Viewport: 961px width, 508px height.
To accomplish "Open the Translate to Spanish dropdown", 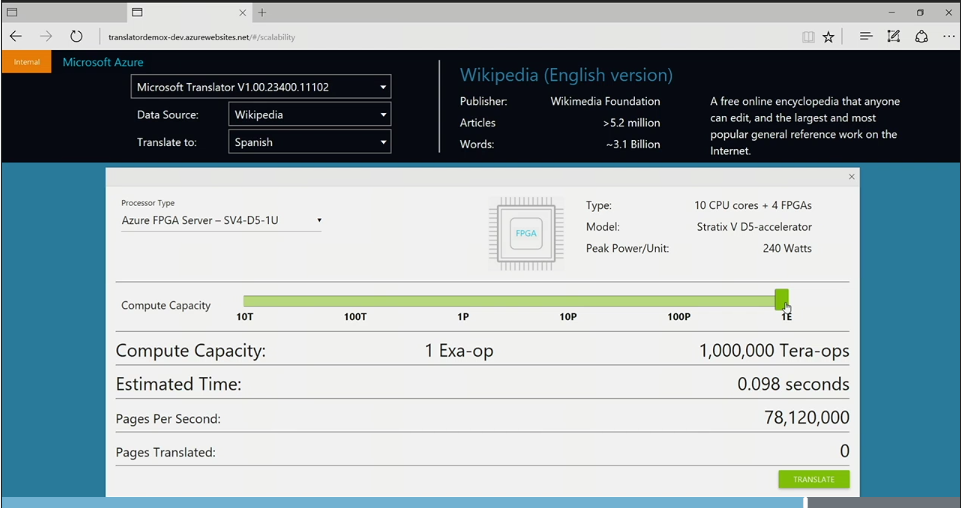I will point(310,142).
